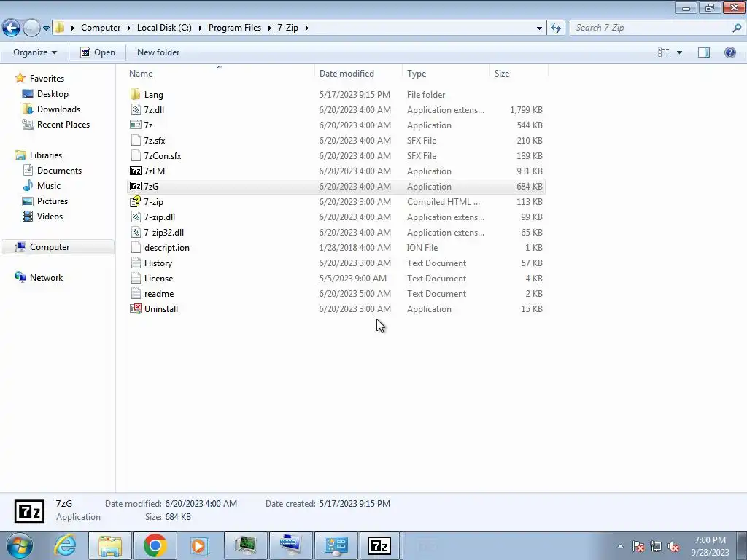747x560 pixels.
Task: Open the Help question mark button
Action: [x=729, y=52]
